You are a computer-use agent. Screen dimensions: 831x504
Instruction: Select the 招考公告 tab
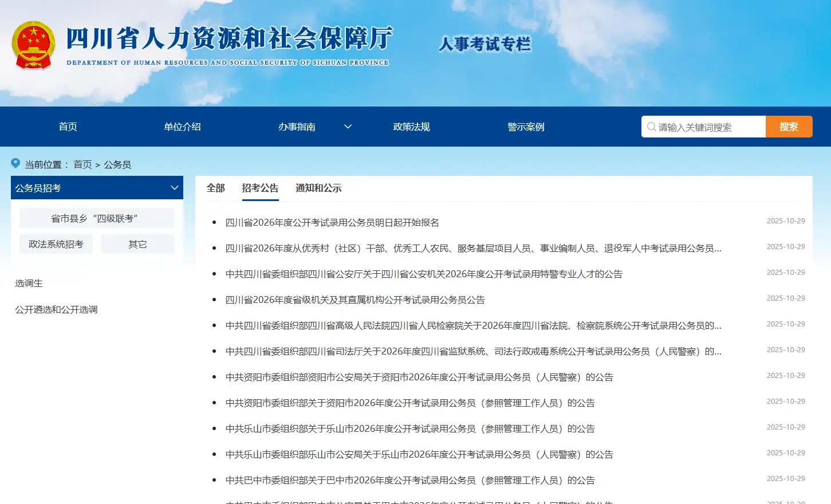click(260, 188)
